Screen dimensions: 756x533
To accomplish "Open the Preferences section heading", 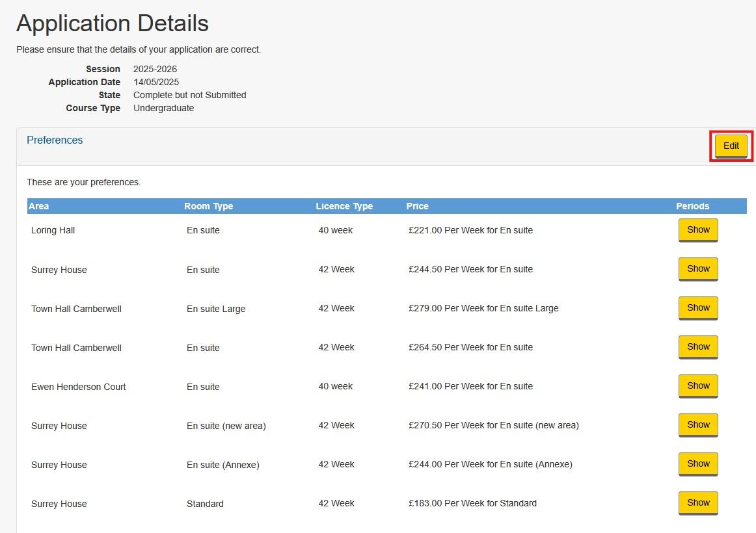I will click(55, 140).
